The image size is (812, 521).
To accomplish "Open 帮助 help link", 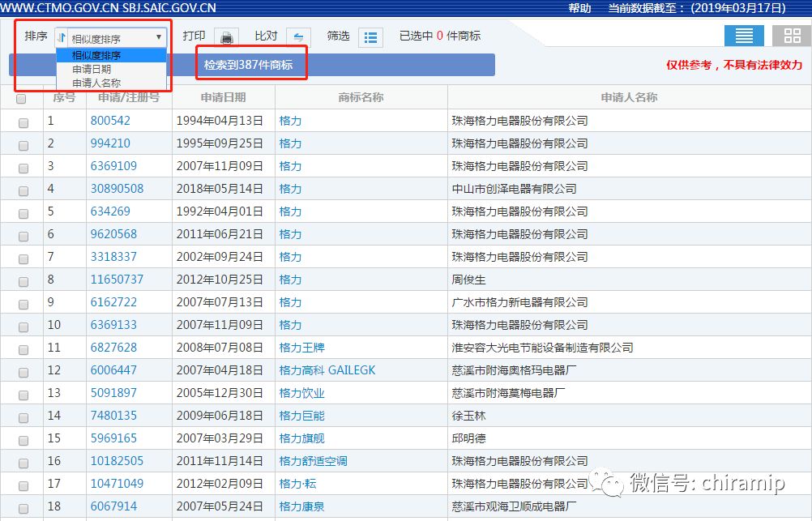I will coord(579,8).
